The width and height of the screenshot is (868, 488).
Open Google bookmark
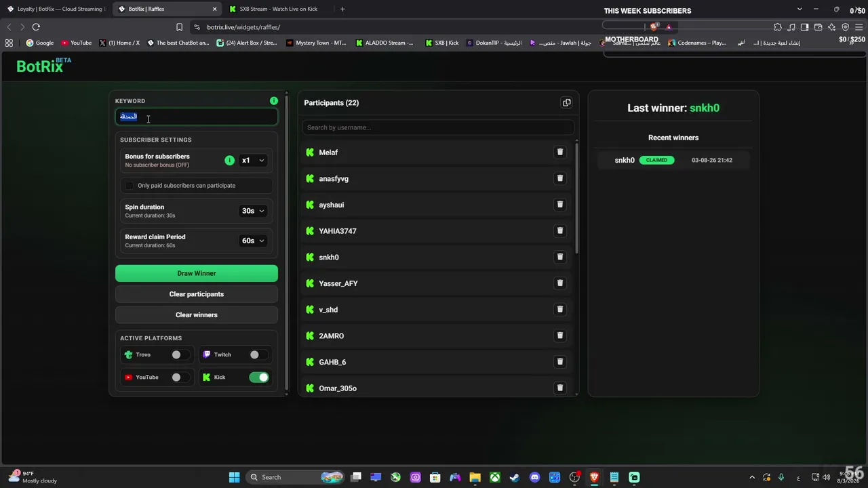point(40,43)
